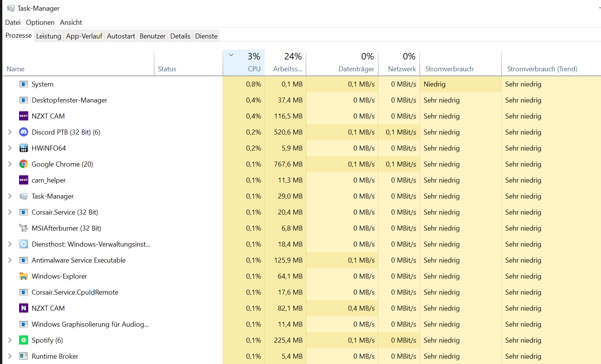Click the MSIAfterburner plane icon
Image resolution: width=601 pixels, height=364 pixels.
(x=24, y=228)
